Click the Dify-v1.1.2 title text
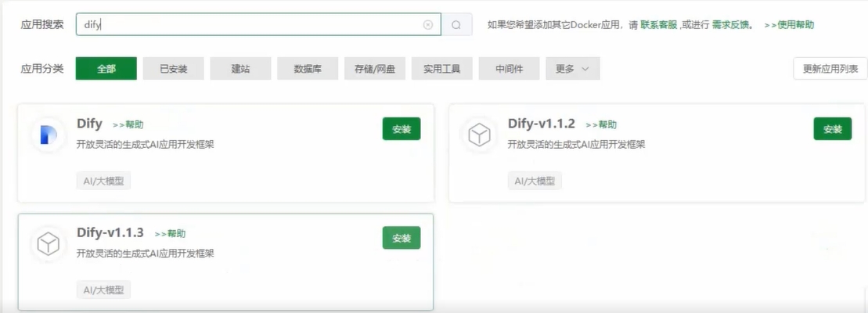Image resolution: width=868 pixels, height=313 pixels. [x=542, y=124]
